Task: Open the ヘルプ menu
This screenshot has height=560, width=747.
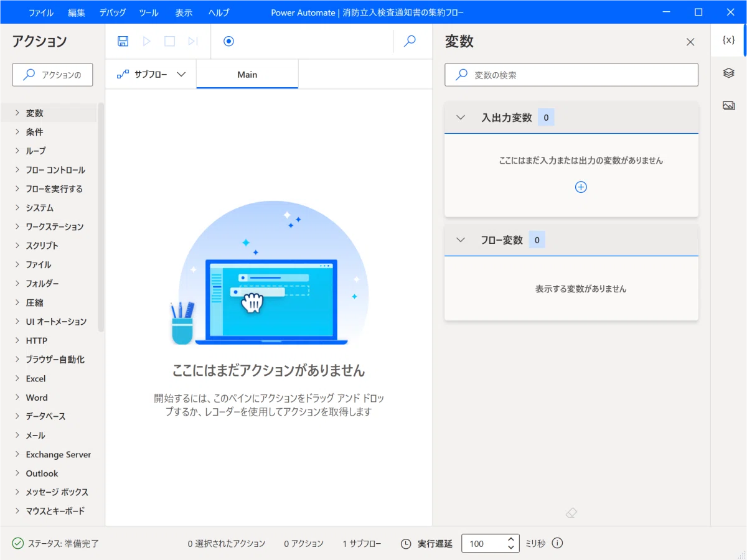Action: point(218,12)
